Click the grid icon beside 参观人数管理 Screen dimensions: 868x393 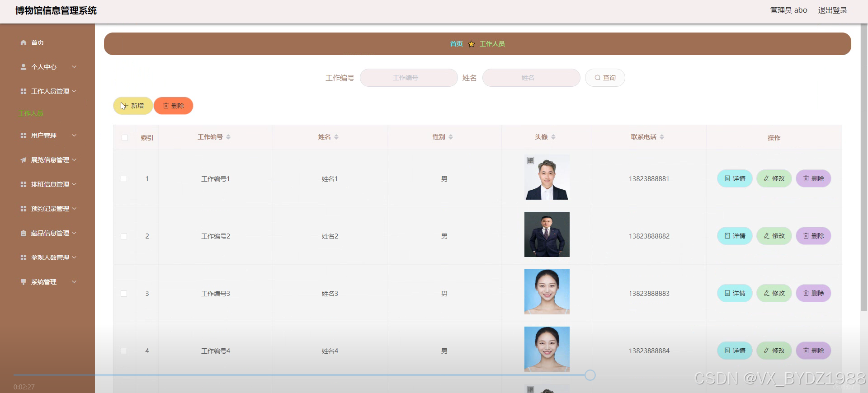pos(24,257)
